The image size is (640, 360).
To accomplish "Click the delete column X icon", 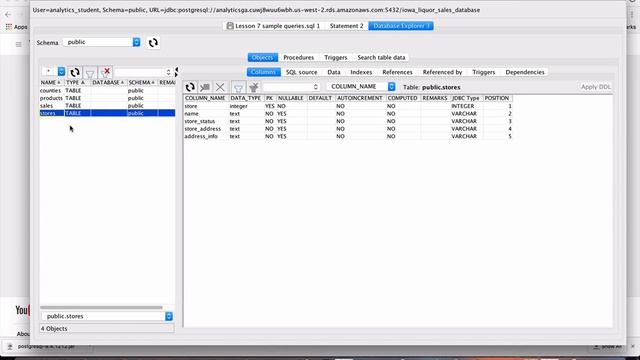I will 220,87.
